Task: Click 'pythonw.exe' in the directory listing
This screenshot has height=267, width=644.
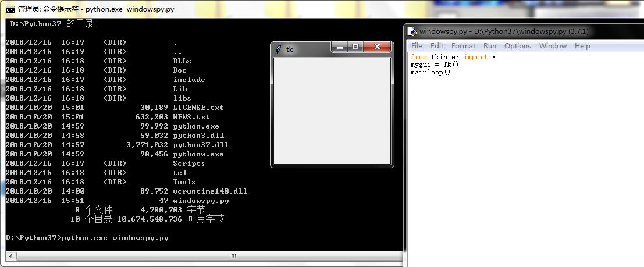Action: coord(198,155)
